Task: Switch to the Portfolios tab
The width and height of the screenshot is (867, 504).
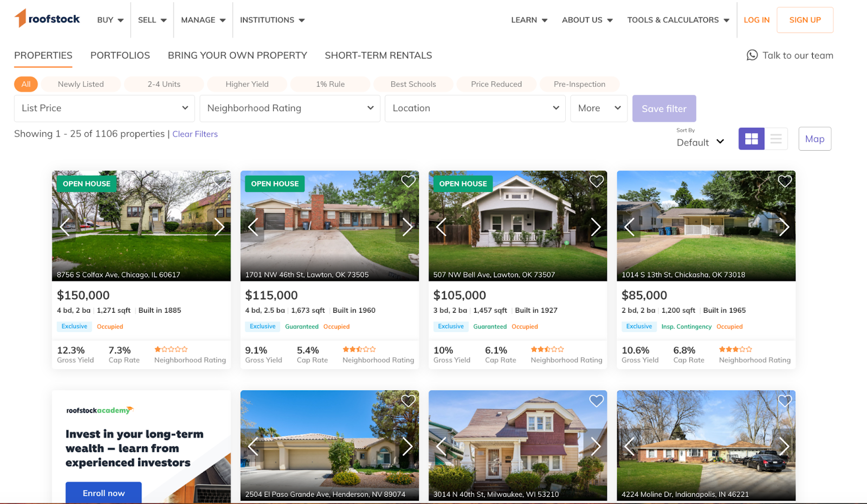Action: tap(120, 55)
